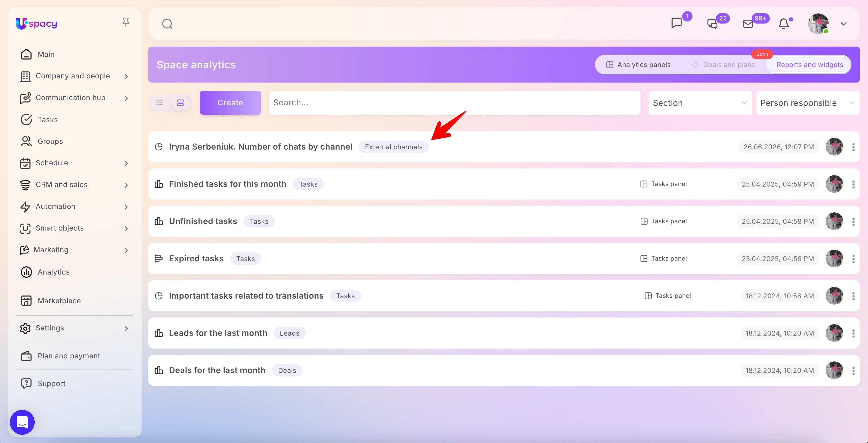Open more options for Finished tasks row
This screenshot has width=868, height=443.
[853, 184]
